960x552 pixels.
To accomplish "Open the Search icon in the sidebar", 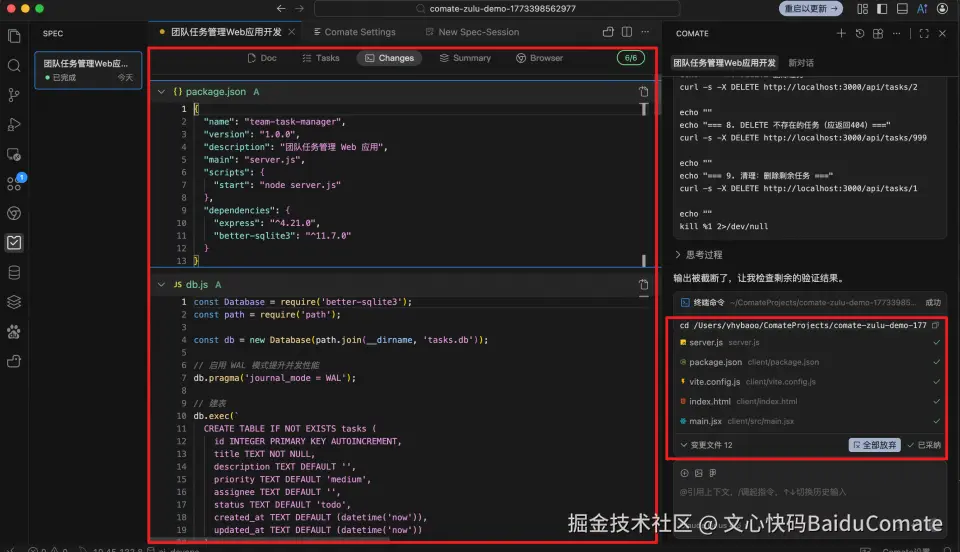I will (x=14, y=66).
